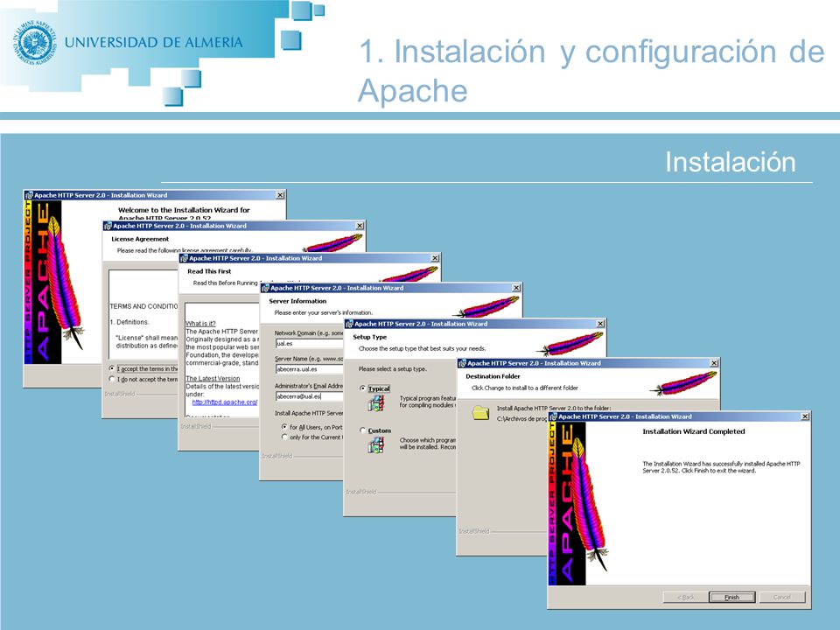
Task: Click the "Click Change to install to a different folder" text
Action: [x=525, y=388]
